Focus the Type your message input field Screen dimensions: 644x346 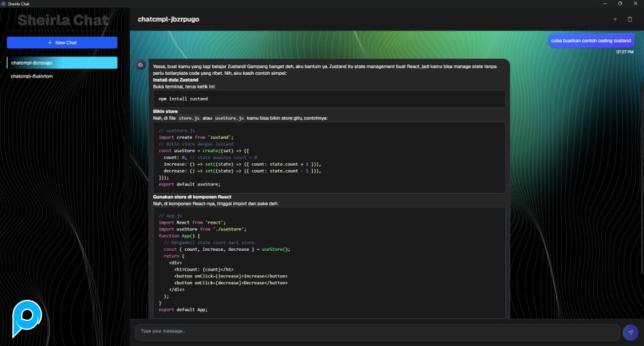(x=377, y=332)
